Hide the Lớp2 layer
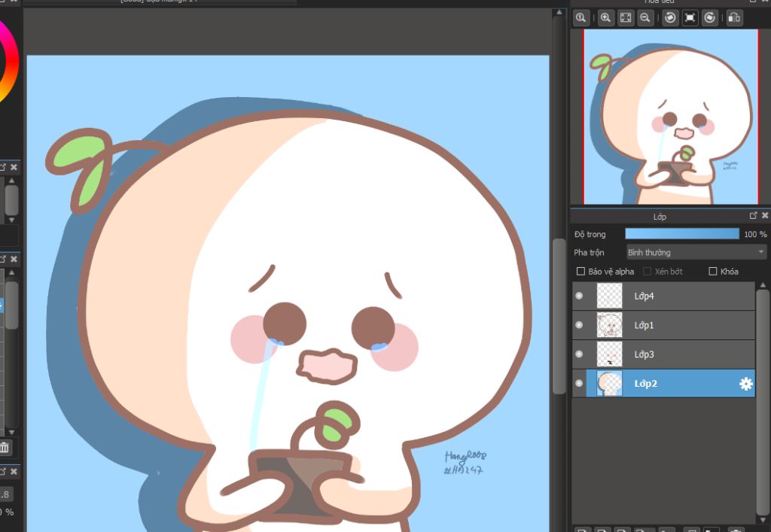The height and width of the screenshot is (532, 771). 579,383
